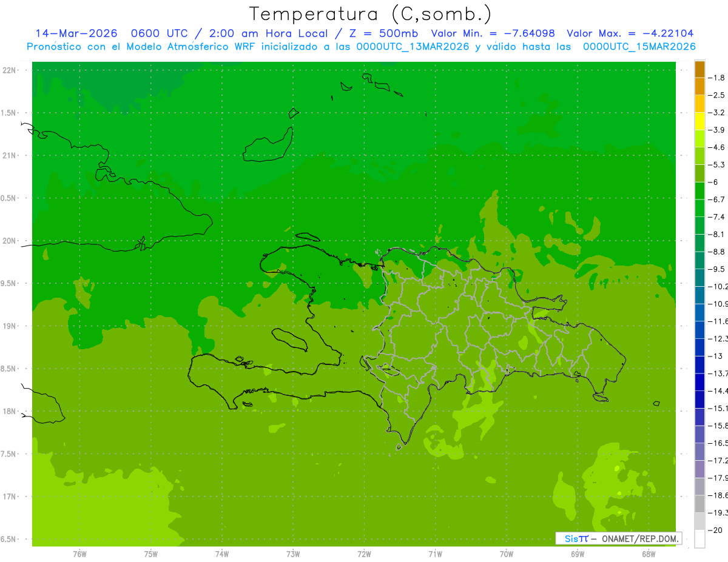Click the title 'Temperatura (C,somb.)'

[370, 14]
